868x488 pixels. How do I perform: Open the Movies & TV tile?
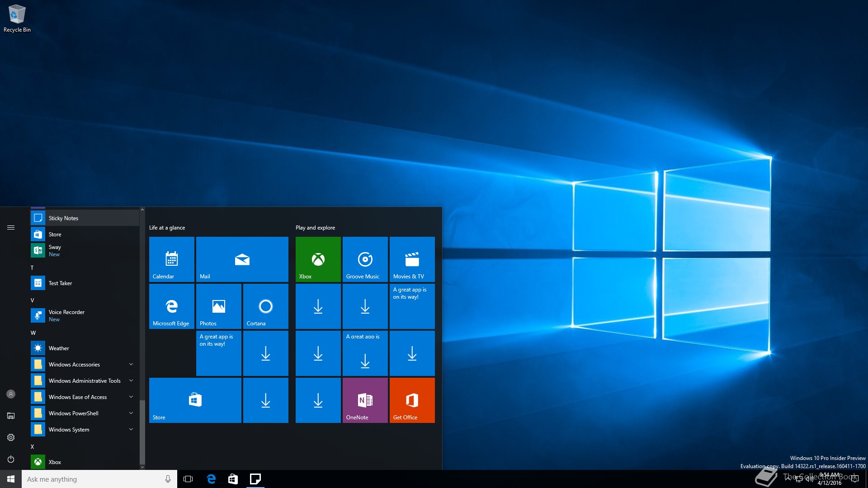412,259
